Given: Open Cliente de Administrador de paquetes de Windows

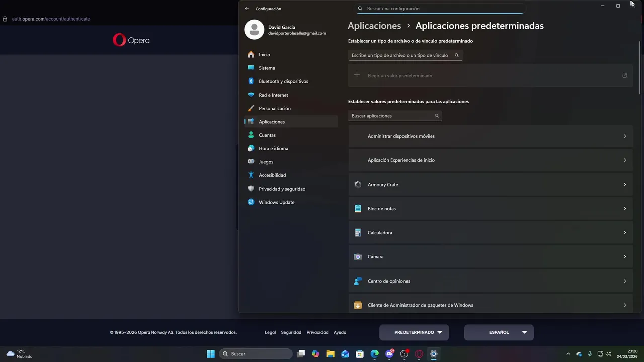Looking at the screenshot, I should [491, 304].
